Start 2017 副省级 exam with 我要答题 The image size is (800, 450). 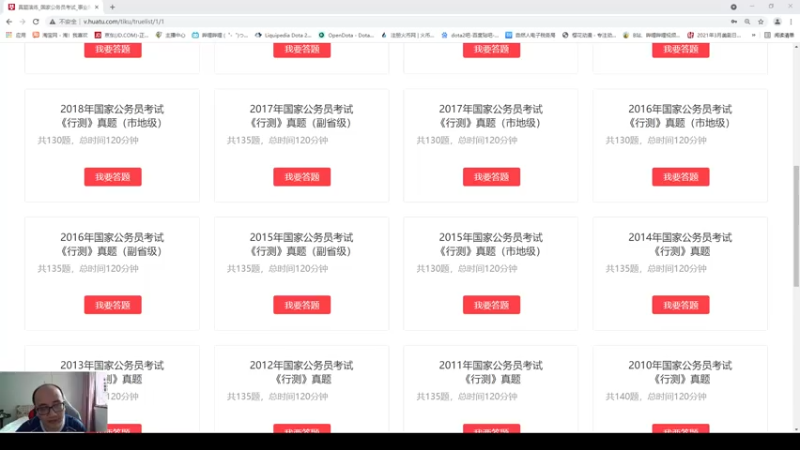pos(302,177)
